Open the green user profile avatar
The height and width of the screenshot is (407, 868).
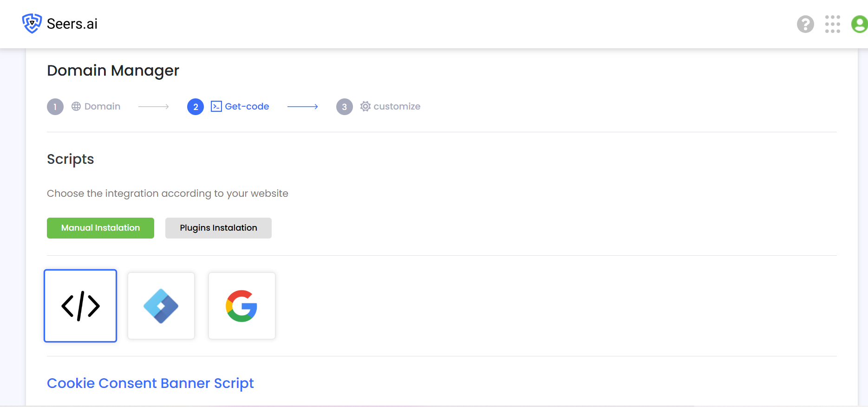859,24
